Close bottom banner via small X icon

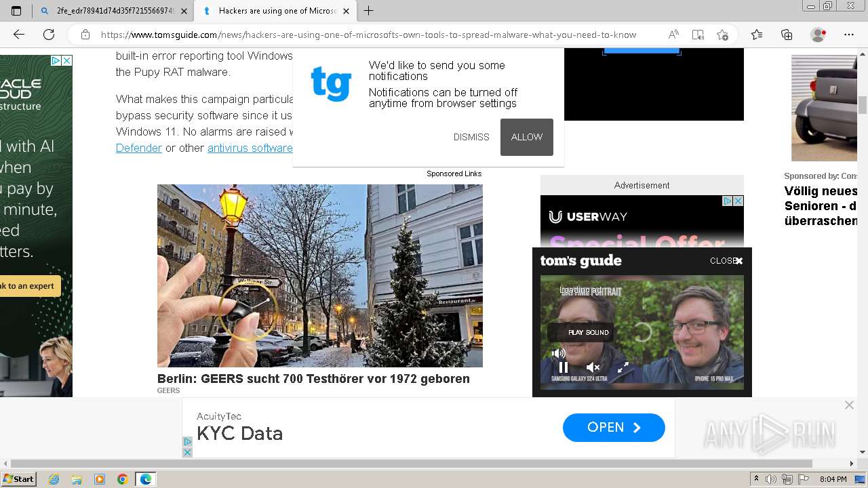[x=188, y=452]
